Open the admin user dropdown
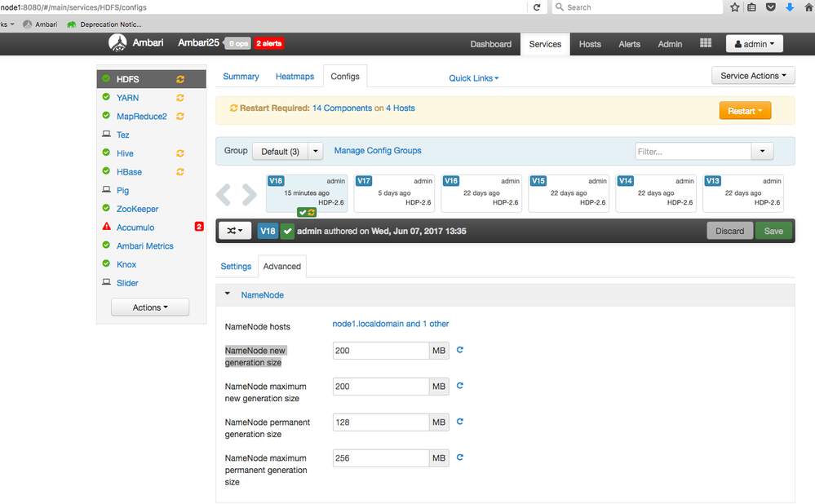815x504 pixels. tap(754, 44)
